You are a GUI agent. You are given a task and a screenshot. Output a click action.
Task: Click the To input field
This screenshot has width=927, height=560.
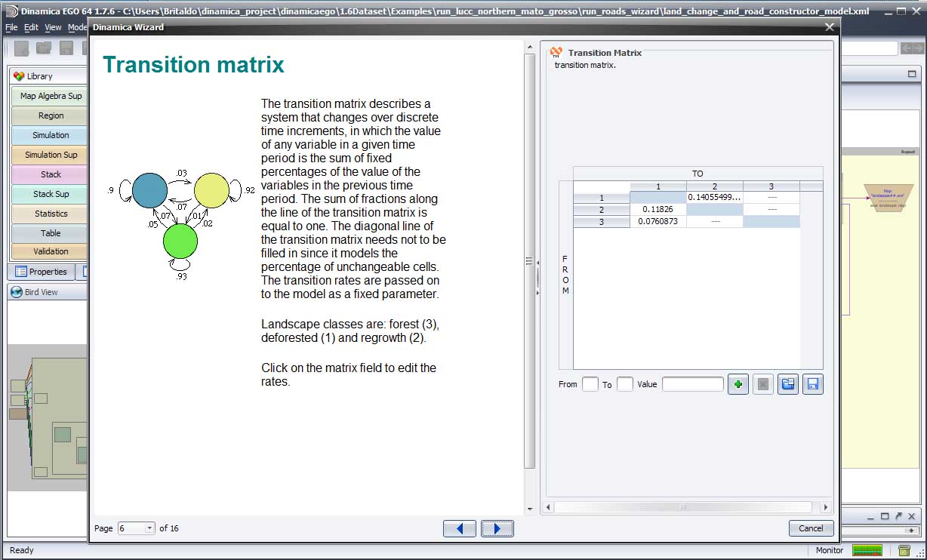pos(625,384)
